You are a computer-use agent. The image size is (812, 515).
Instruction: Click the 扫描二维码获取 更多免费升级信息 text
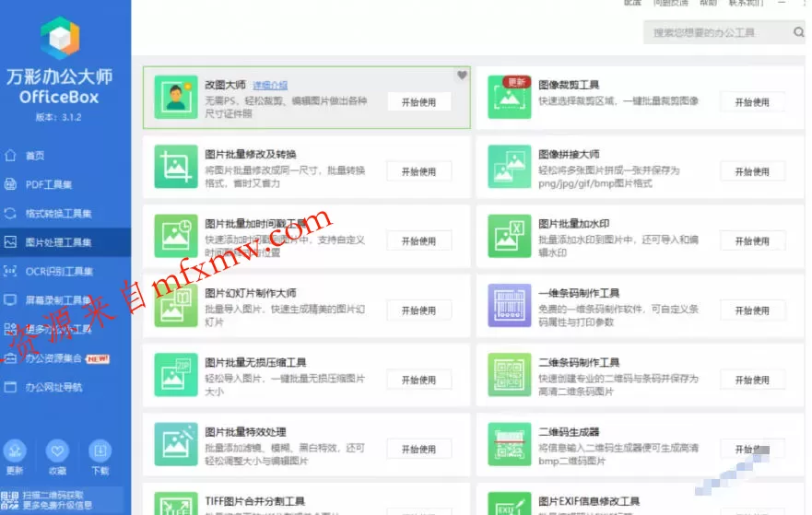(x=57, y=500)
